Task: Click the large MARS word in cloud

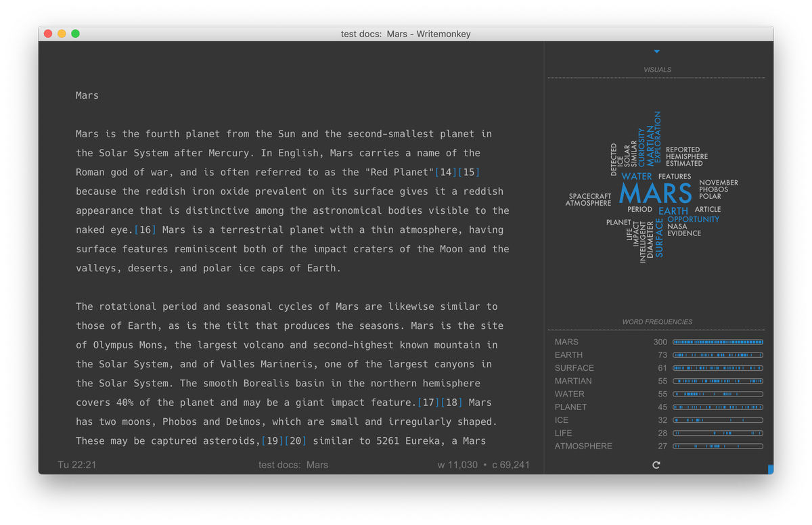Action: [x=655, y=193]
